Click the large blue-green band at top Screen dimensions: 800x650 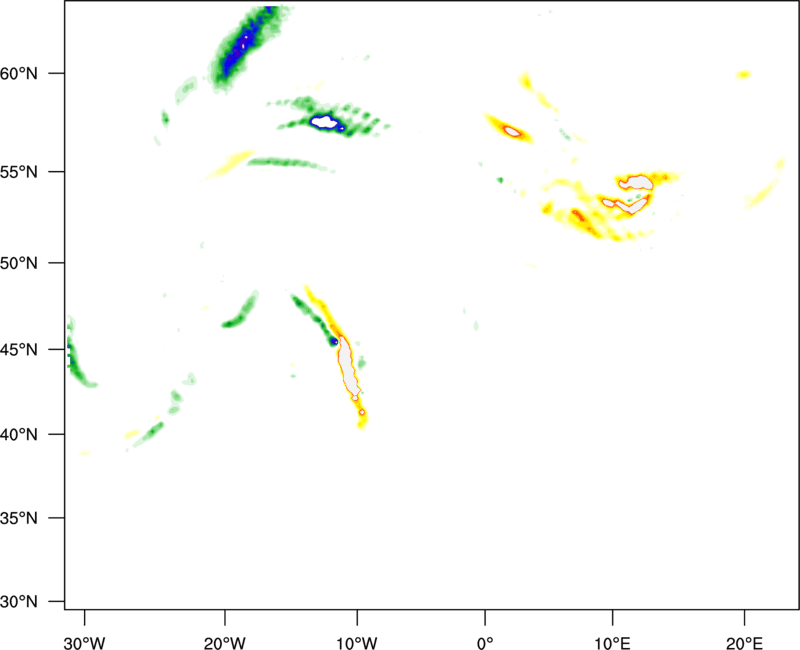point(241,48)
